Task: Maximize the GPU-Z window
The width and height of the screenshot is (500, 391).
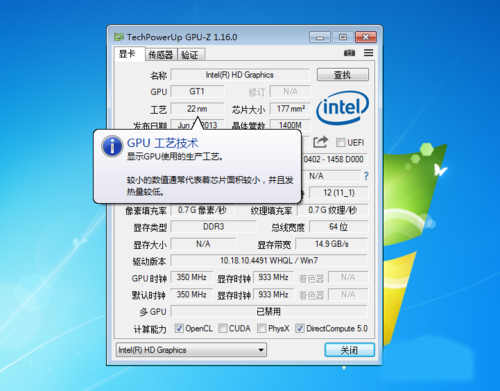Action: [343, 37]
